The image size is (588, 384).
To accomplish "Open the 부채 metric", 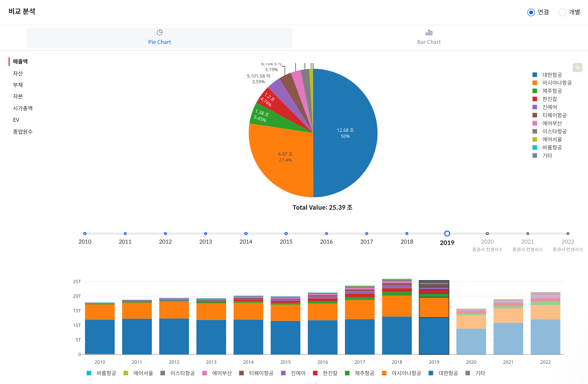I will 18,85.
